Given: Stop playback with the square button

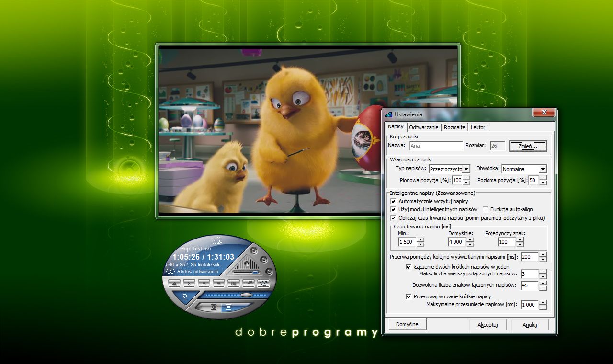Looking at the screenshot, I should click(219, 284).
